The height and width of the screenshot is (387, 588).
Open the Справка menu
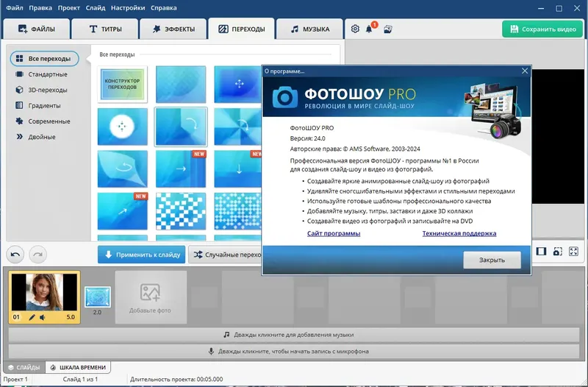[x=163, y=8]
